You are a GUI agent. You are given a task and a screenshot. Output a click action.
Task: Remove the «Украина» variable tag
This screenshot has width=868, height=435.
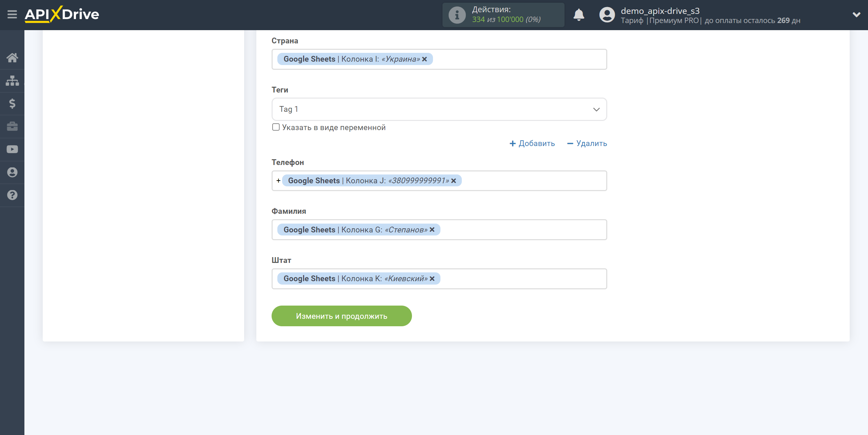(x=425, y=59)
